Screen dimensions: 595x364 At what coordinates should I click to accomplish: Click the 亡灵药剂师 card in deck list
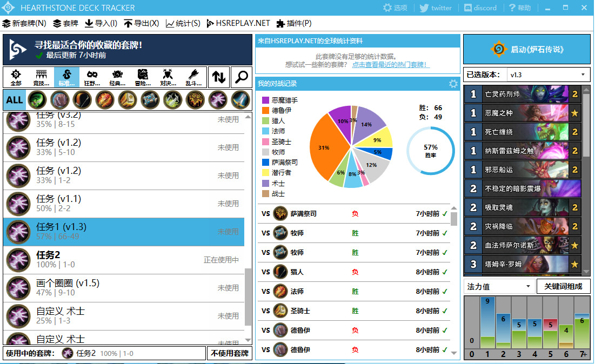[x=523, y=94]
